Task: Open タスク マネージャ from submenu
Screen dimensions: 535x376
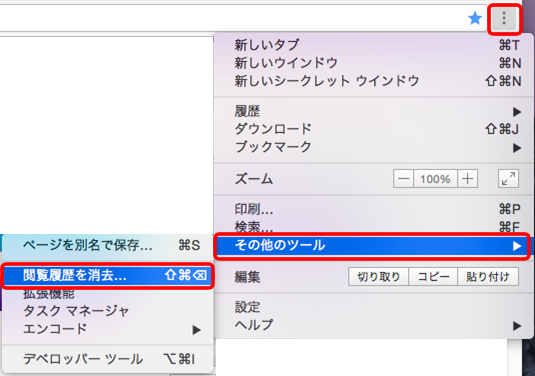Action: click(107, 311)
